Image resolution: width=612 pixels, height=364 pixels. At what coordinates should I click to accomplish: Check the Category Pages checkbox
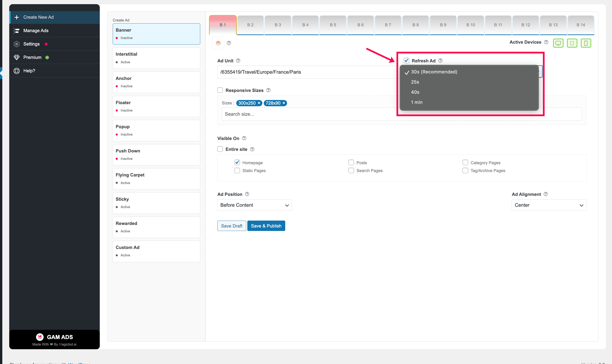click(465, 163)
